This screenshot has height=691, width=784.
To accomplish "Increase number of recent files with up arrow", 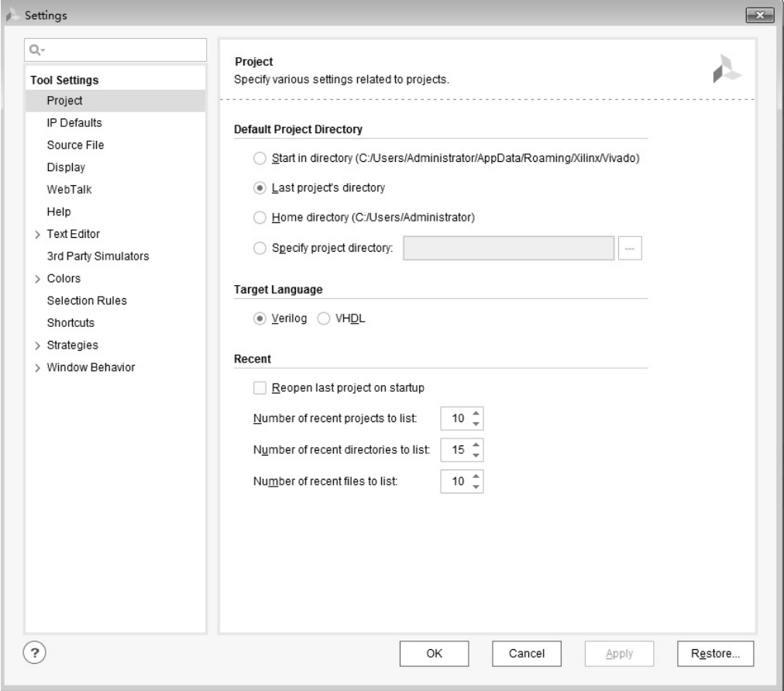I will click(x=476, y=476).
